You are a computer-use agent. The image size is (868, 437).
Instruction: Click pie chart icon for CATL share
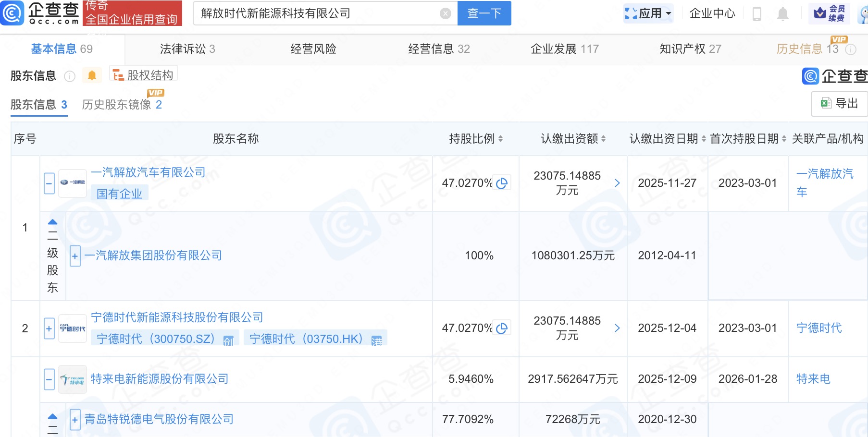502,328
